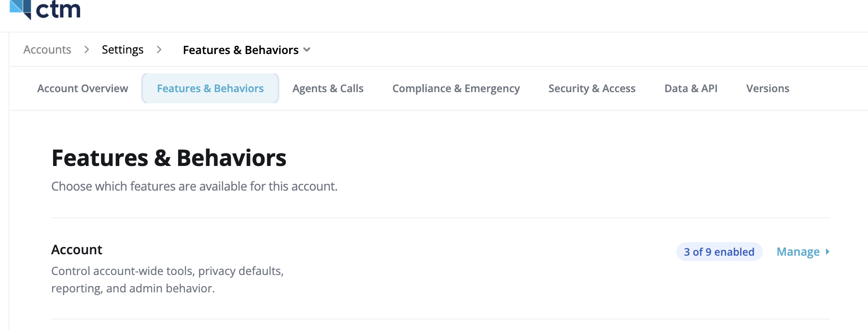The height and width of the screenshot is (330, 868).
Task: Click the 3 of 9 enabled badge
Action: coord(719,252)
